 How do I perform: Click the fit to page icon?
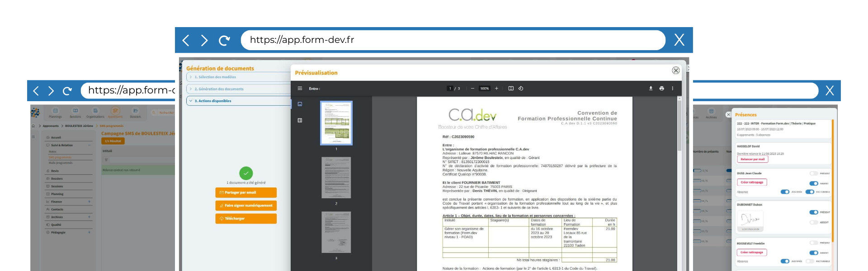511,89
